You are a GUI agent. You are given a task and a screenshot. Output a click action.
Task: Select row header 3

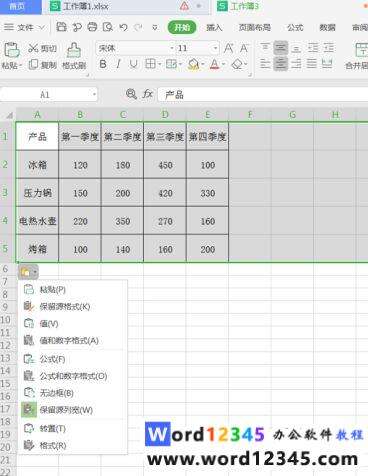click(7, 193)
